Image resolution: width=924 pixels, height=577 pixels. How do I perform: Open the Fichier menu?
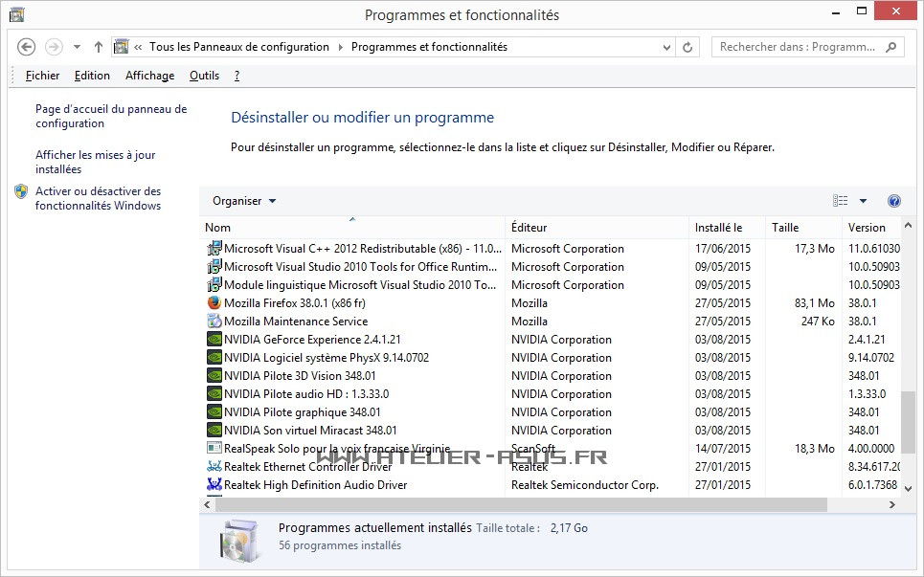[x=42, y=76]
